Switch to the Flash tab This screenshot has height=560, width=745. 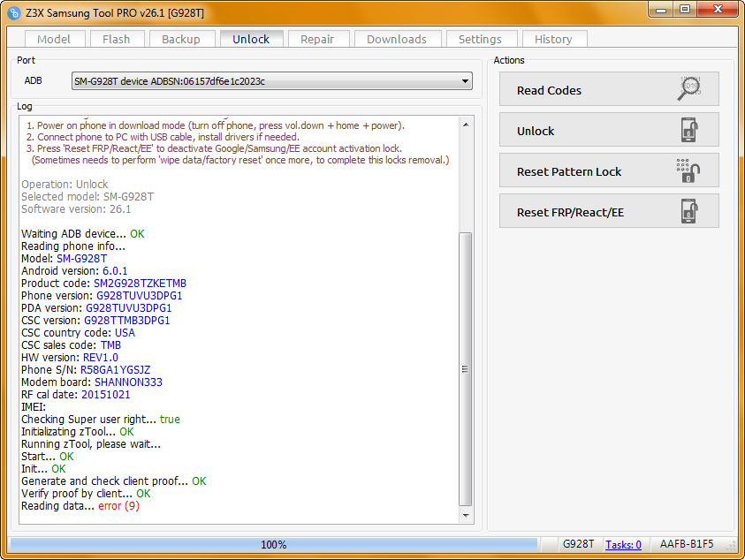[117, 39]
